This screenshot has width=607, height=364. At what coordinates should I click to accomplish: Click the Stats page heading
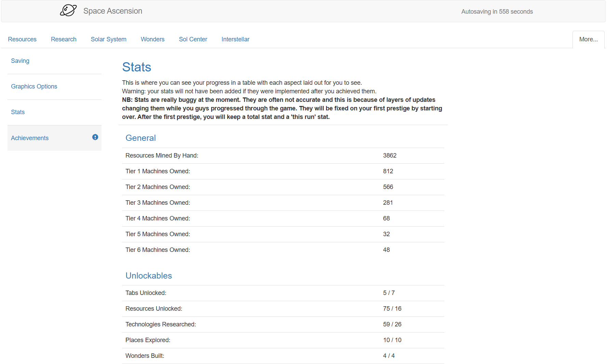tap(136, 67)
